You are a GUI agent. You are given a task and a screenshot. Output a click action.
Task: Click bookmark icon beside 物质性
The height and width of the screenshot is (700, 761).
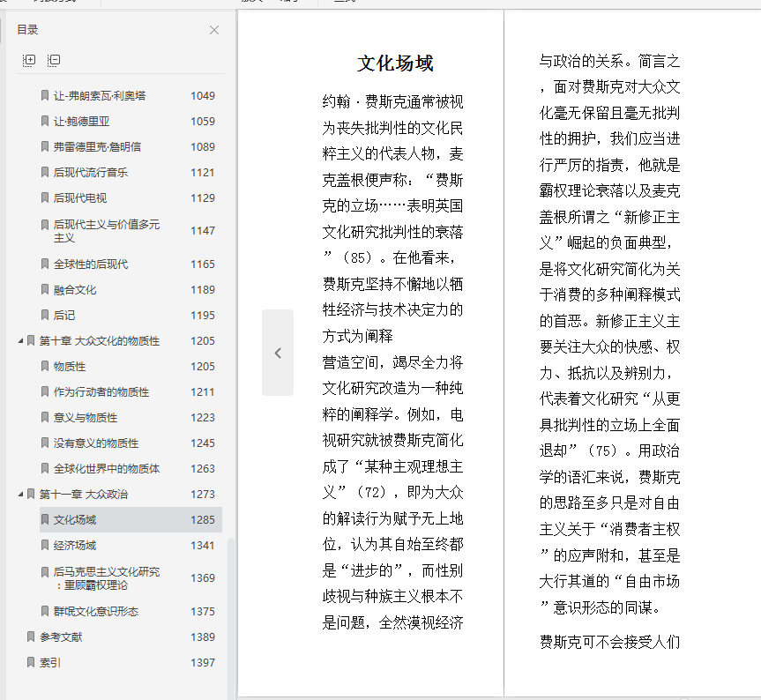(45, 367)
